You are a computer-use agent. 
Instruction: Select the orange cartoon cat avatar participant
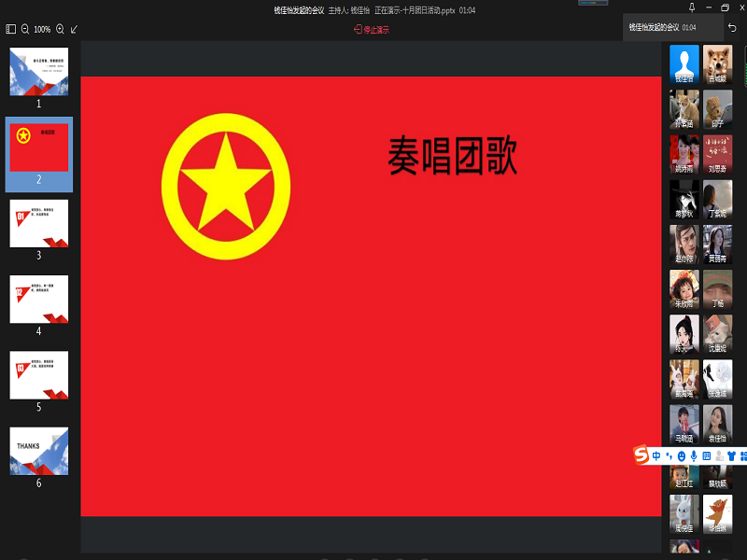click(x=717, y=515)
